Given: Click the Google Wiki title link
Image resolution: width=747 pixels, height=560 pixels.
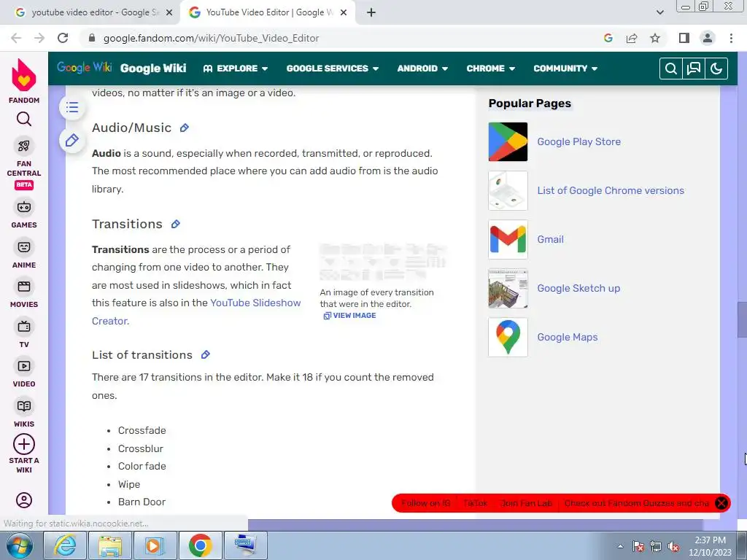Looking at the screenshot, I should pyautogui.click(x=153, y=69).
